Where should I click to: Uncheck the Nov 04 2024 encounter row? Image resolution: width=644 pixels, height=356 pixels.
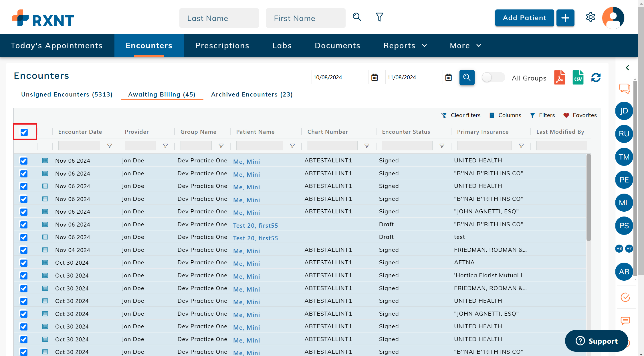tap(24, 250)
